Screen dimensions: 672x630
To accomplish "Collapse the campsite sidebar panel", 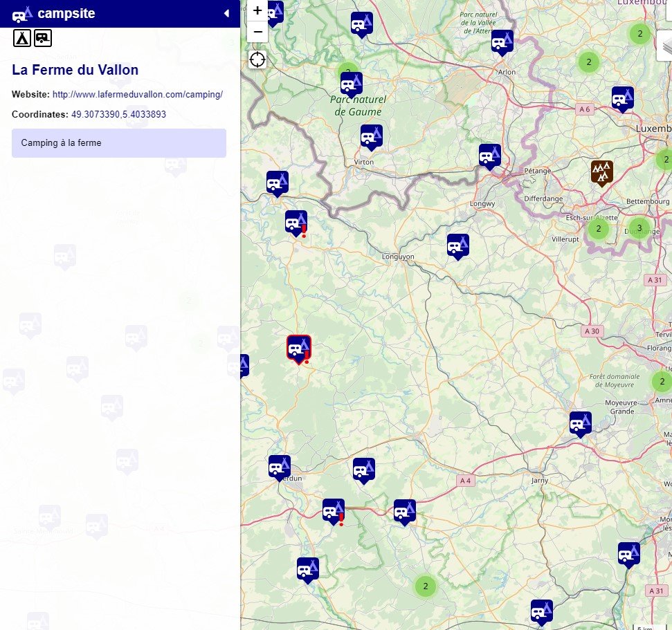I will [x=226, y=14].
